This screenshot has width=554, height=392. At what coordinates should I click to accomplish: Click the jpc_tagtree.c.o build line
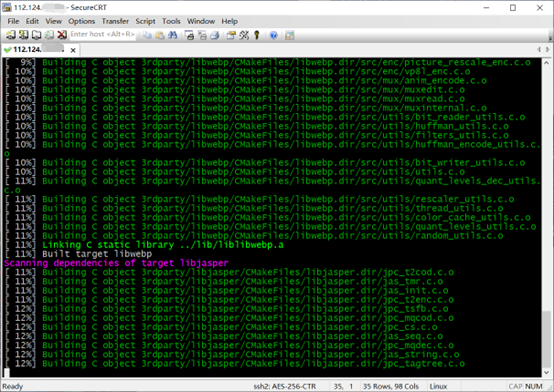[x=235, y=363]
